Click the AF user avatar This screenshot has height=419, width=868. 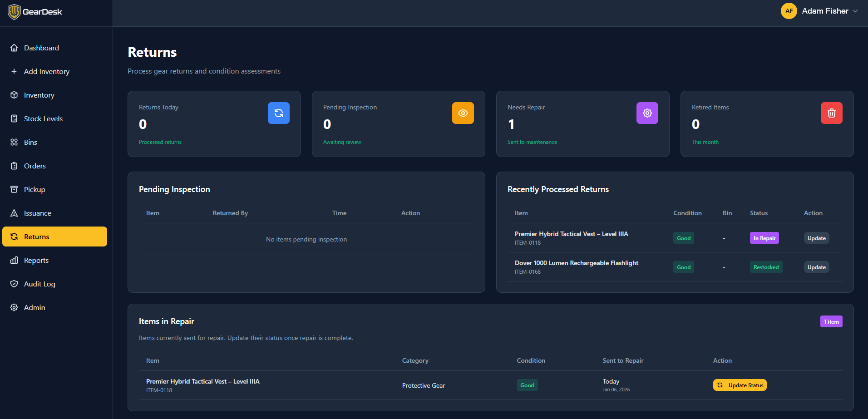[x=789, y=11]
